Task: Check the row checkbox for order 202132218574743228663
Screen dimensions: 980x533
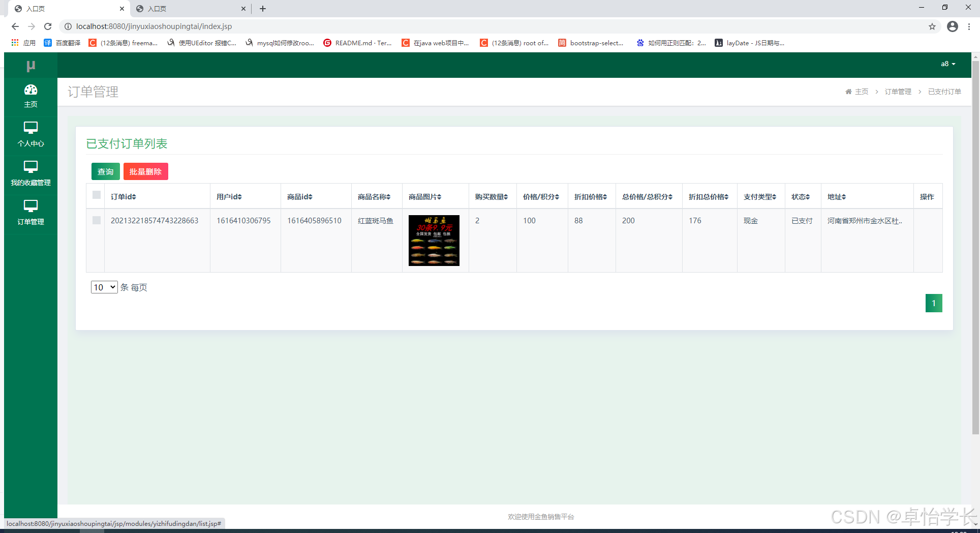Action: 97,220
